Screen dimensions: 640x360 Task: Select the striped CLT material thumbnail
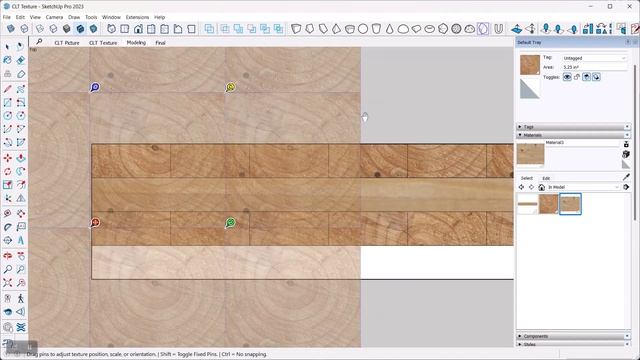(527, 204)
